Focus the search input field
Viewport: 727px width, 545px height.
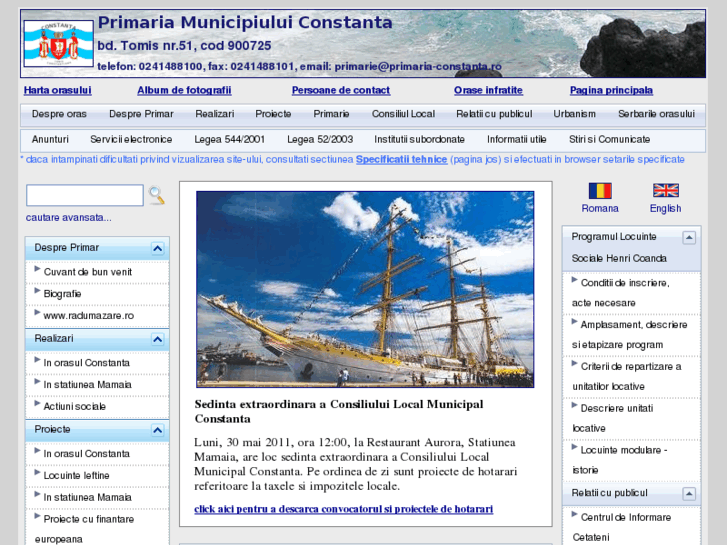(85, 195)
